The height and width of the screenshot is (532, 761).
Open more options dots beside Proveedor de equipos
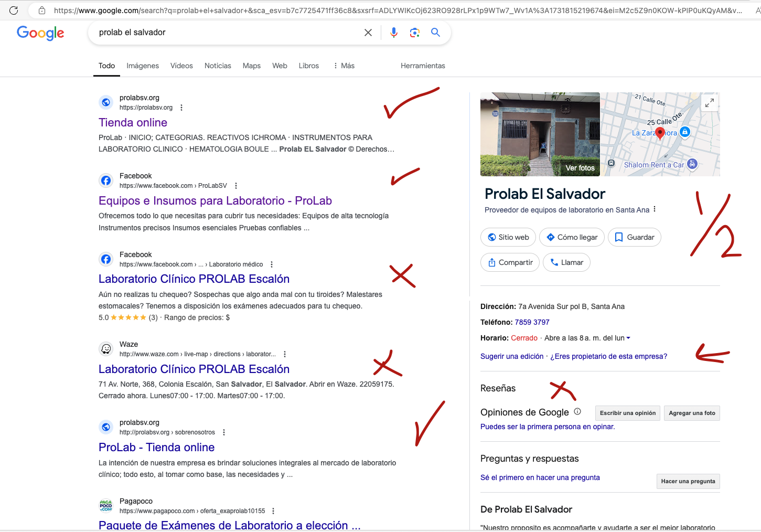click(655, 209)
